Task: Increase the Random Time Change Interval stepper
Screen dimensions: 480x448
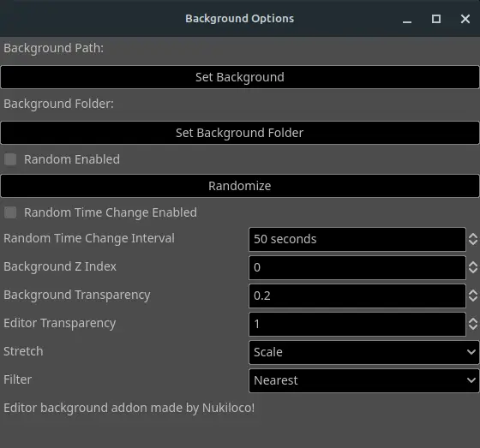Action: (x=473, y=236)
